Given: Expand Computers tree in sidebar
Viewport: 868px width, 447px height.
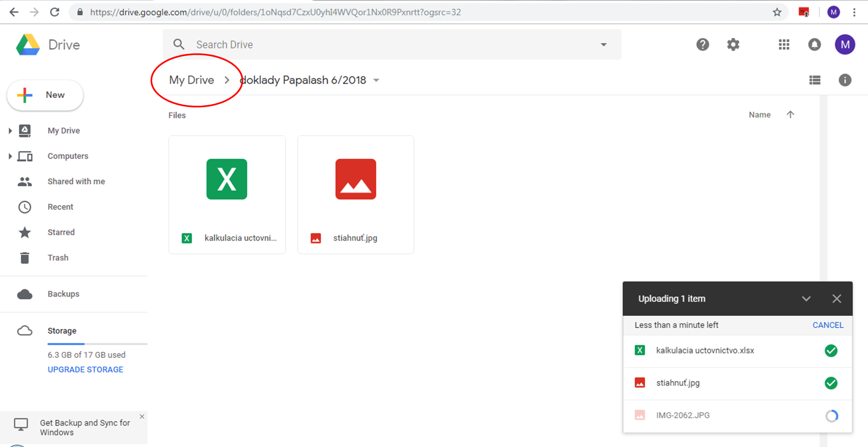Looking at the screenshot, I should [x=10, y=156].
